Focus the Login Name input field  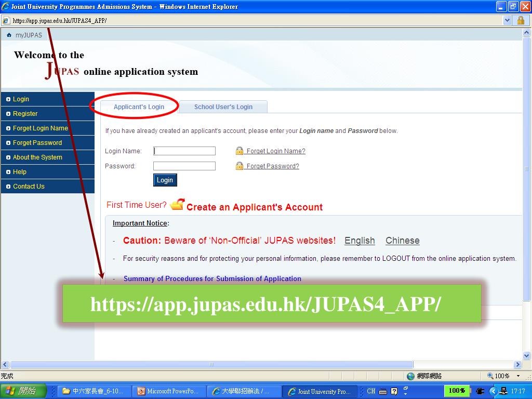click(184, 151)
